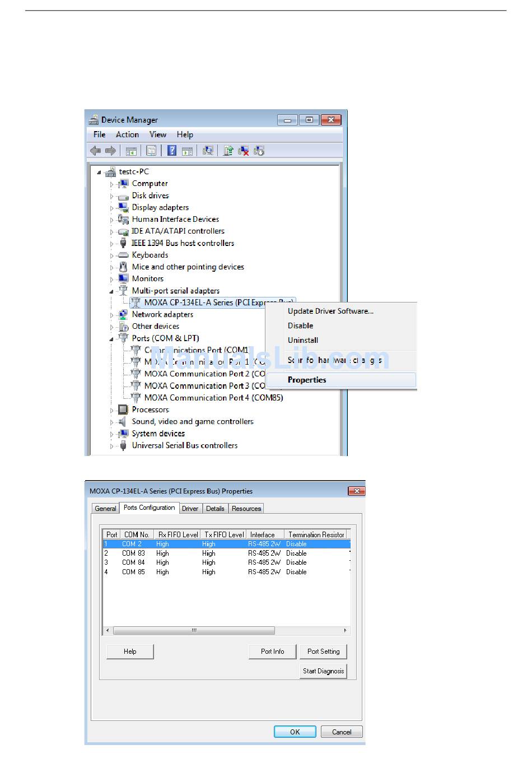
Task: Click the horizontal scrollbar thumb in the port list
Action: (x=194, y=630)
